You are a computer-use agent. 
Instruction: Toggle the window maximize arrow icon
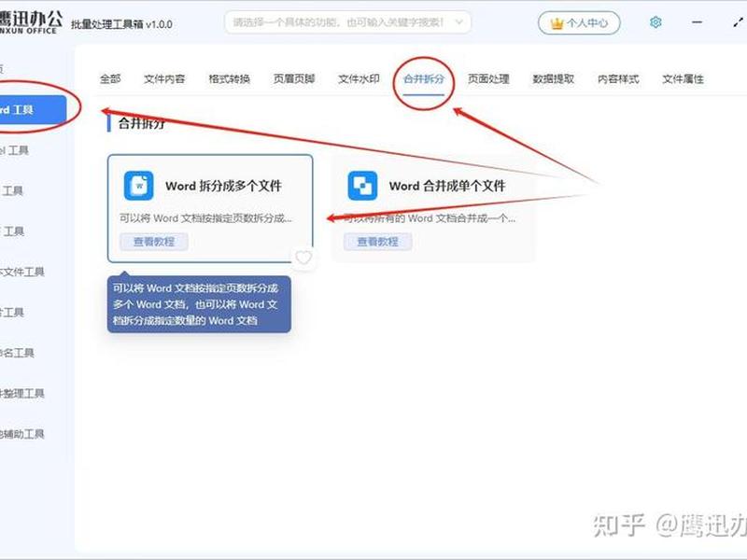(738, 22)
